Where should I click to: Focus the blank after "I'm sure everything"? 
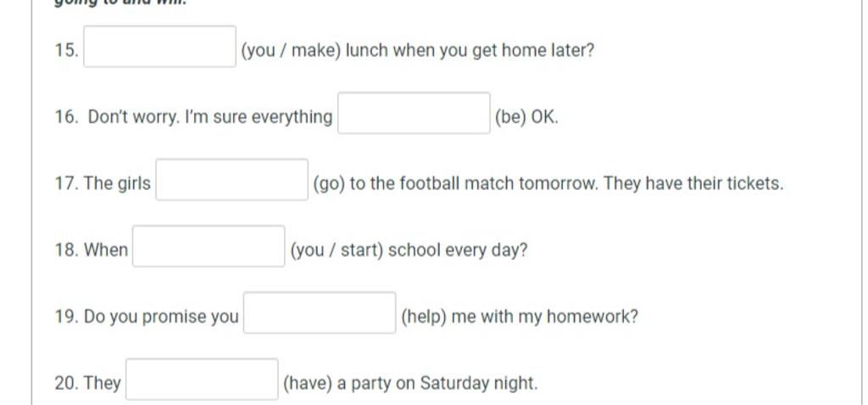[x=414, y=113]
